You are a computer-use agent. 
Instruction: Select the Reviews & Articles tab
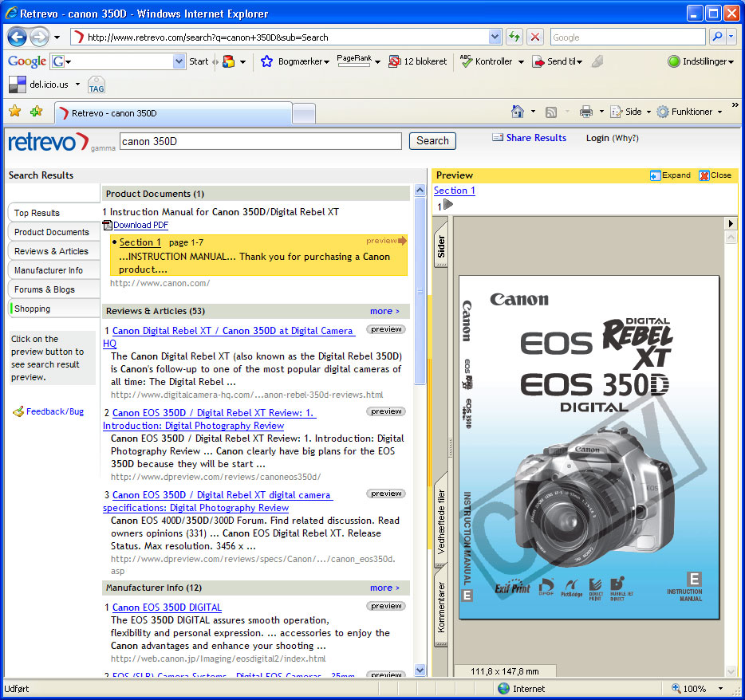[51, 251]
